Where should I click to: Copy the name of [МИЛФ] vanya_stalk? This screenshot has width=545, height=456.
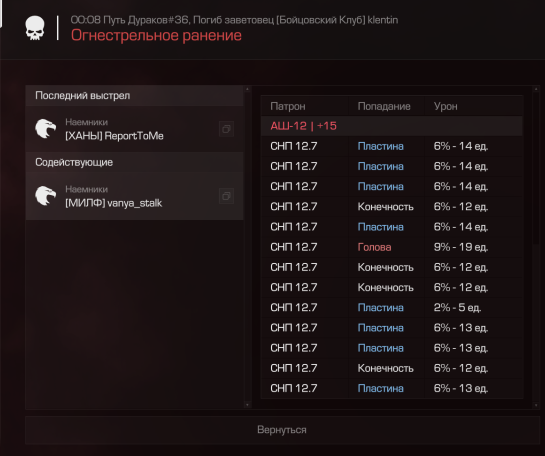pyautogui.click(x=226, y=196)
